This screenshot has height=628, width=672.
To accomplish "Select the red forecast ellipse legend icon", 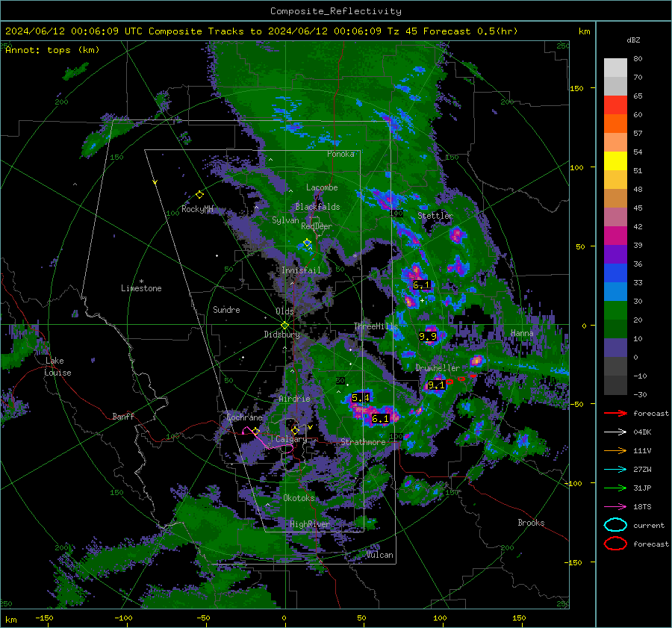I will [x=615, y=544].
